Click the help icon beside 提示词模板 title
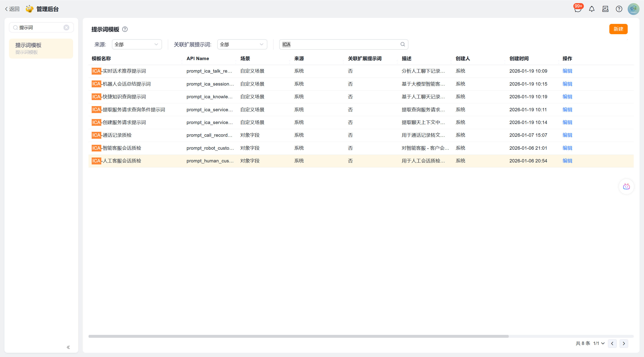Viewport: 644px width, 357px height. [125, 29]
